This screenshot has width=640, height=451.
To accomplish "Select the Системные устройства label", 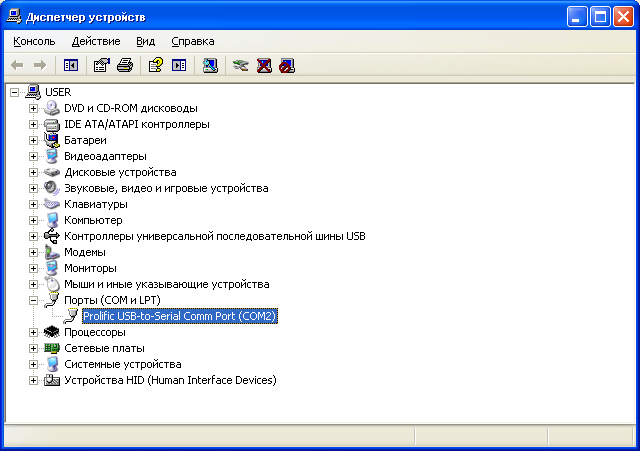I will point(122,364).
